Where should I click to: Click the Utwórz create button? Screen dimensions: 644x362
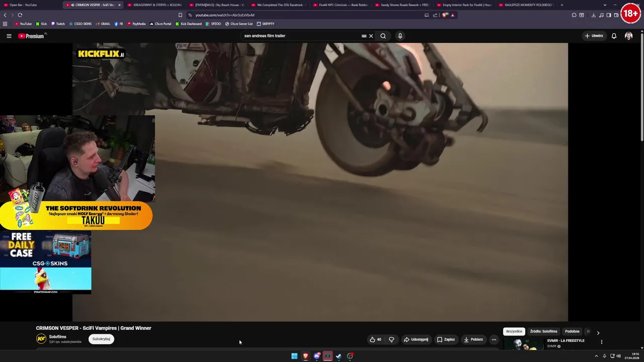coord(594,36)
